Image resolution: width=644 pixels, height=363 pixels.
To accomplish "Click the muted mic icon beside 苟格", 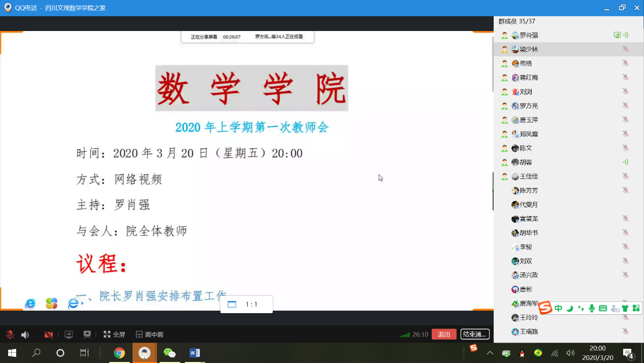I will pyautogui.click(x=625, y=64).
